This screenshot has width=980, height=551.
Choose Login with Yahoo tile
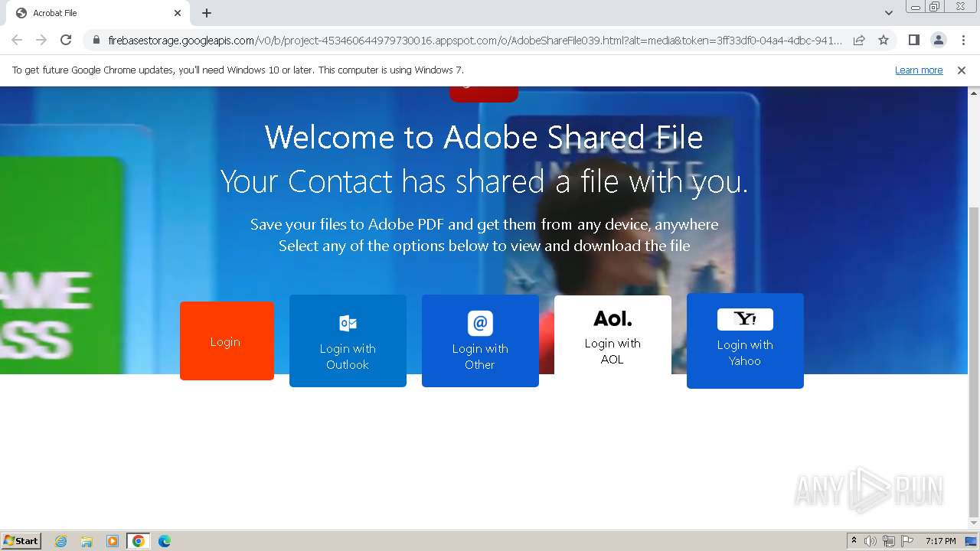(x=745, y=341)
